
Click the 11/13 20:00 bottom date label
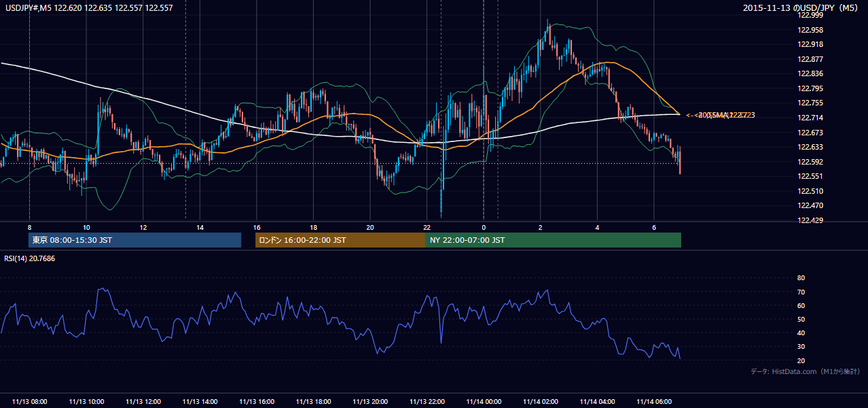[370, 402]
